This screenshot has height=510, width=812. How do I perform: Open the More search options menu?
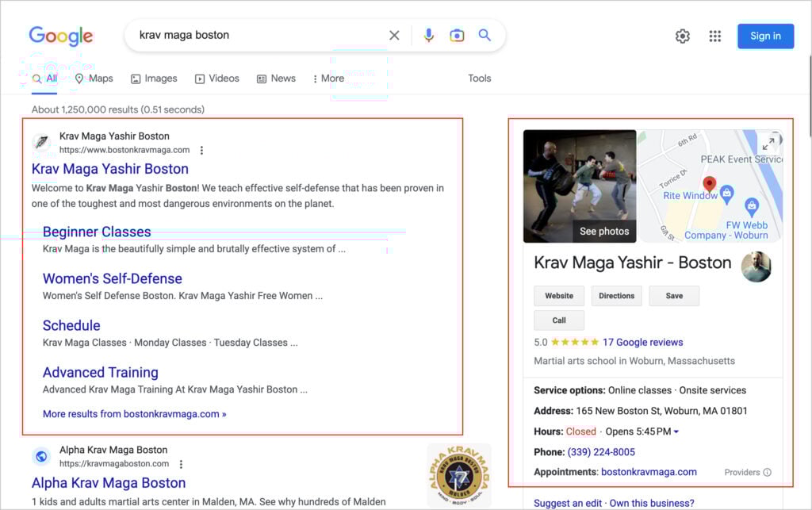tap(328, 79)
